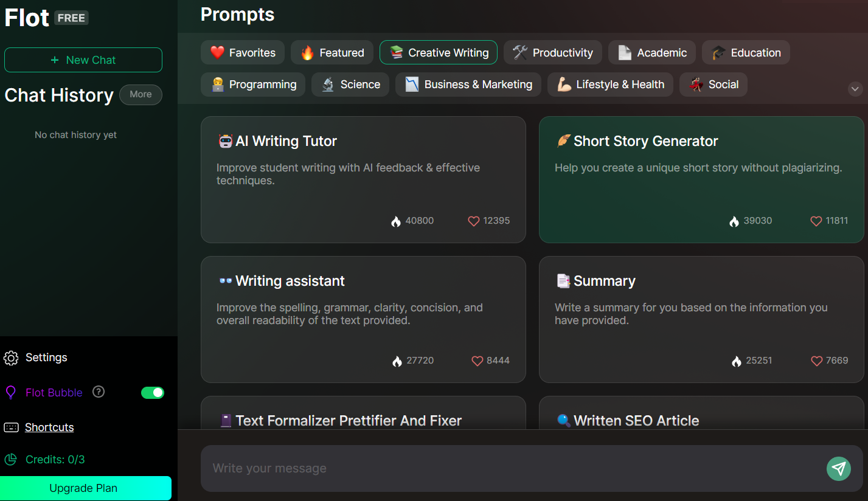Send message with the paper plane icon
The image size is (868, 501).
tap(838, 468)
